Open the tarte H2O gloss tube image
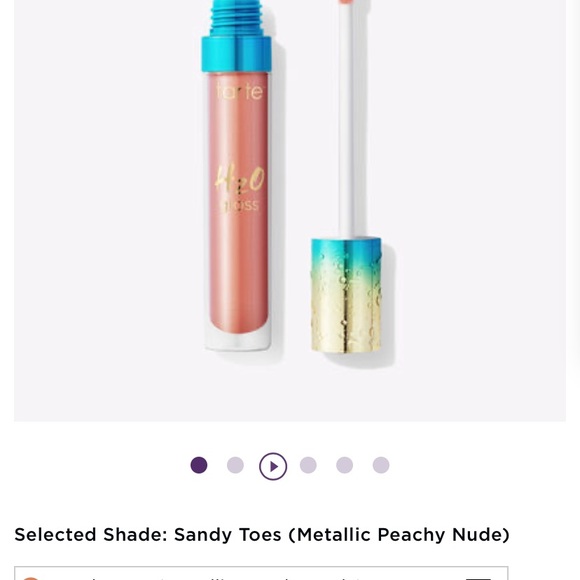 237,176
